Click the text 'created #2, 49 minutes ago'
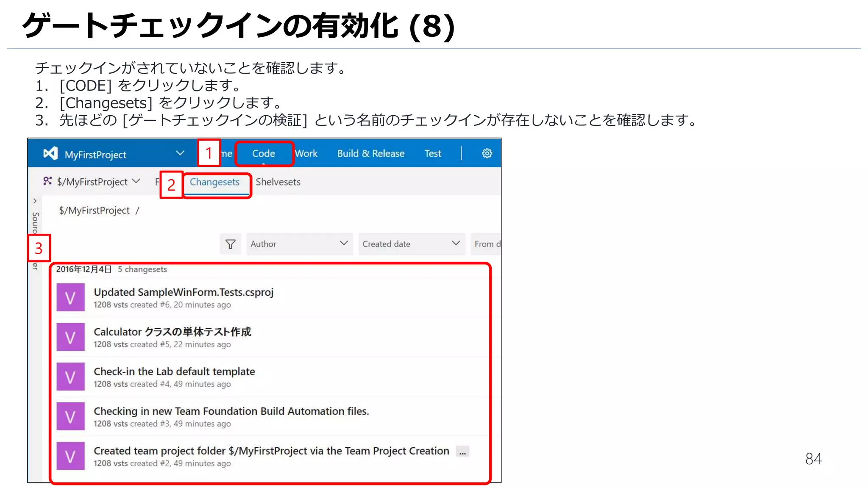 [x=180, y=463]
